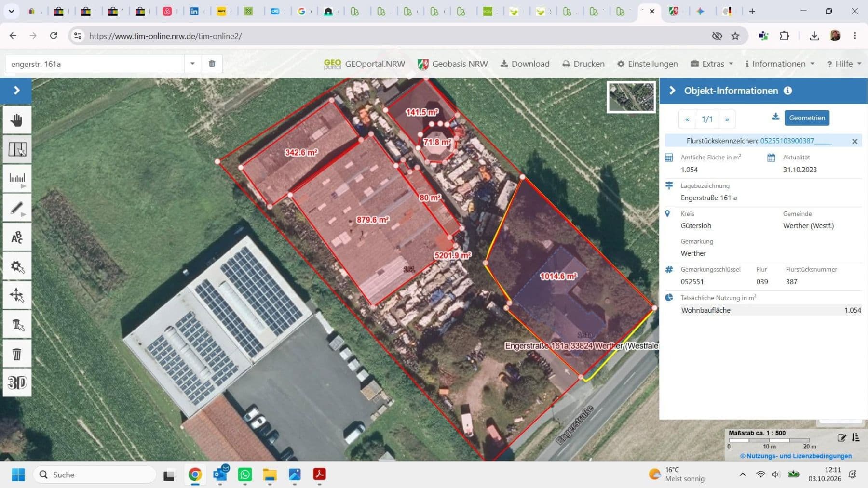Screen dimensions: 868x488
Task: Click the Geometrien button
Action: tap(807, 118)
